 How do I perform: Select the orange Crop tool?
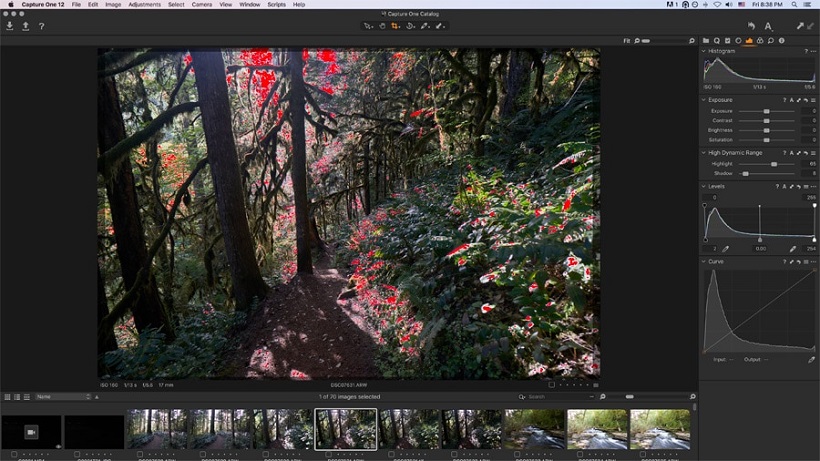point(395,26)
